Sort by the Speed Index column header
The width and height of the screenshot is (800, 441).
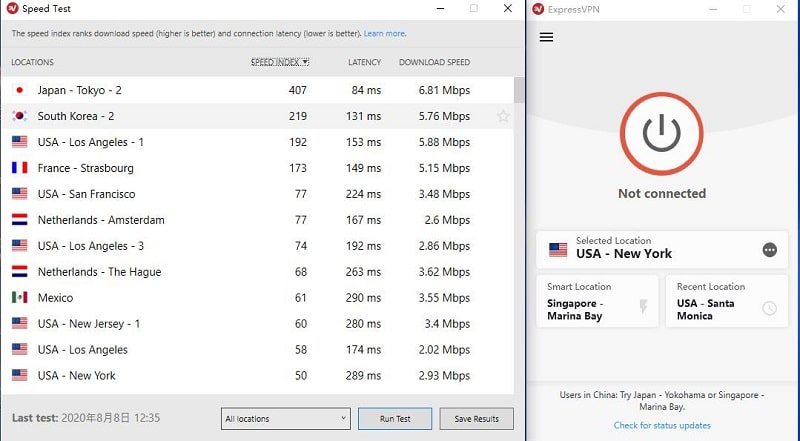280,62
